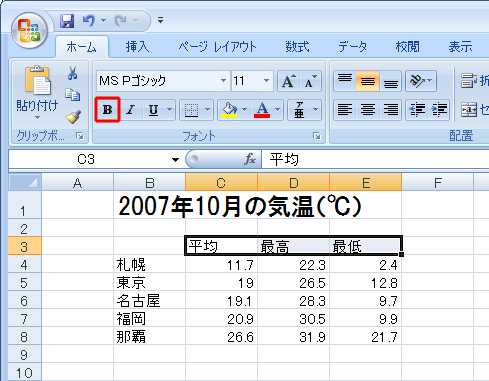489x381 pixels.
Task: Open the クリップボード dialog launcher
Action: pos(80,136)
